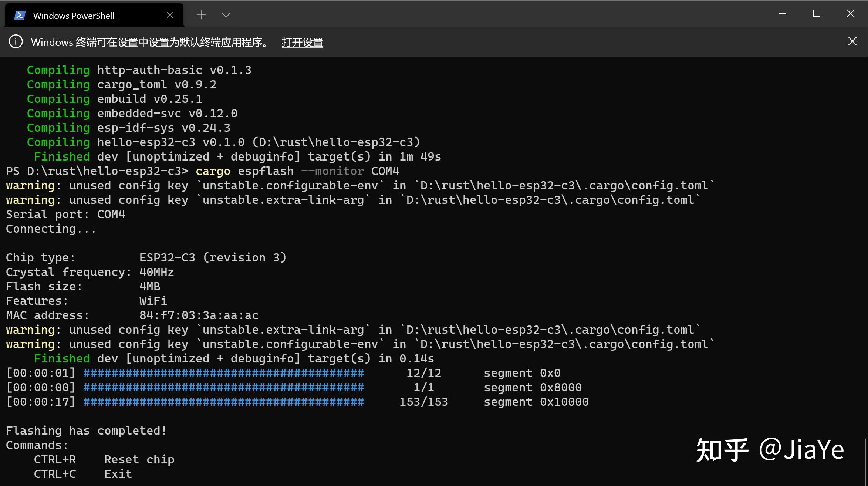
Task: Click the '40MHz' crystal frequency value
Action: [x=157, y=272]
